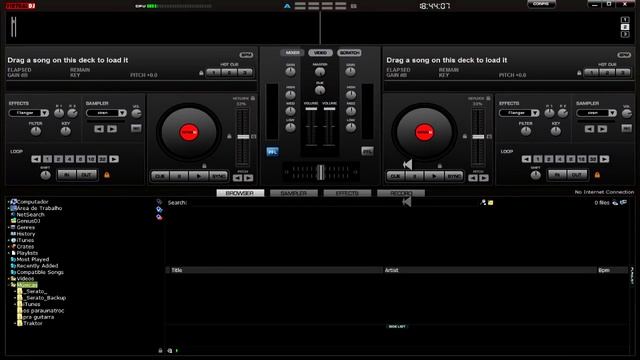Set left deck Loop Out point

(87, 175)
